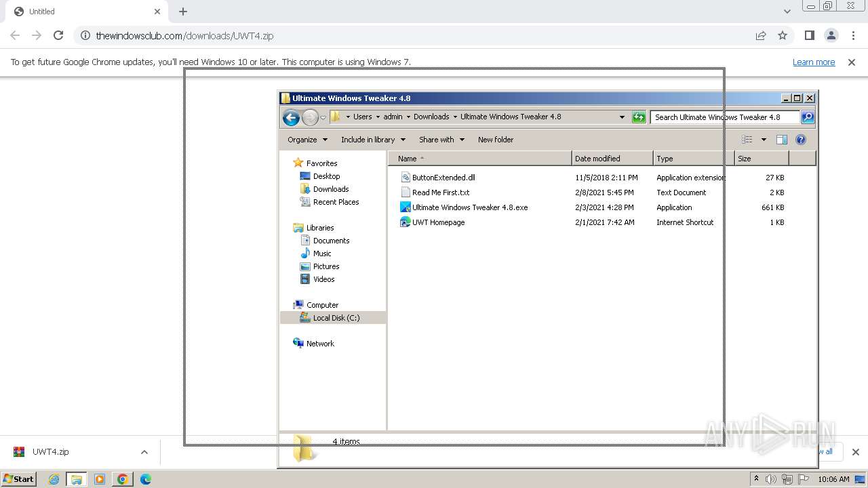Open Desktop in Favorites
This screenshot has width=868, height=488.
pos(326,176)
